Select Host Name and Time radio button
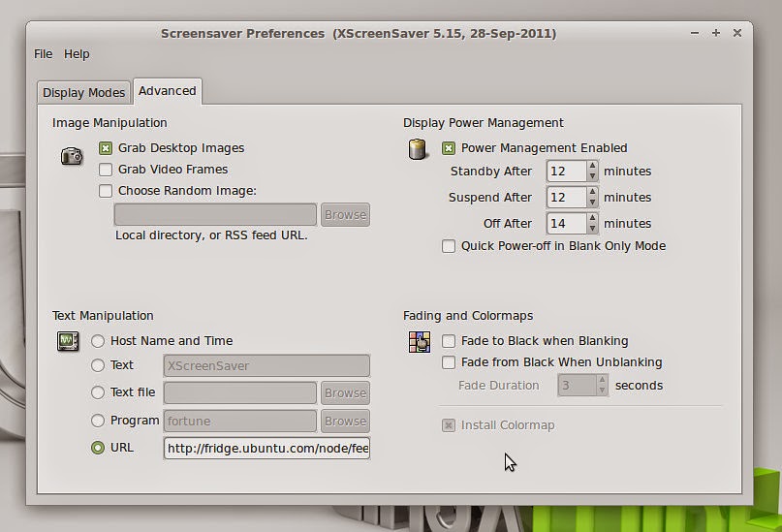This screenshot has height=532, width=782. coord(98,341)
